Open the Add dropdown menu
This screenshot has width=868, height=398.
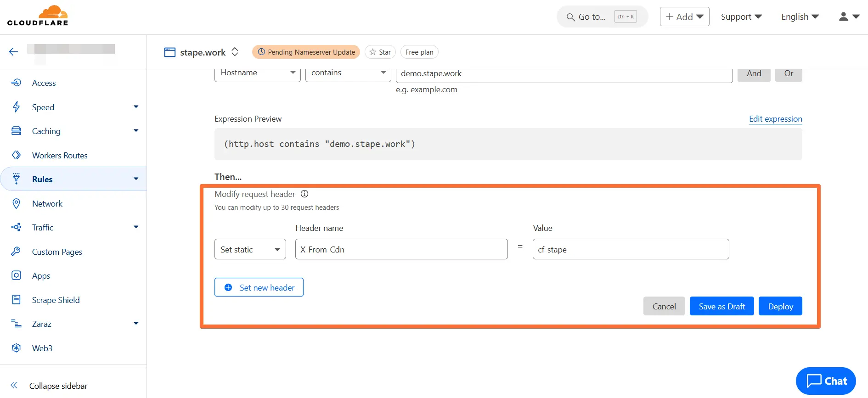click(684, 17)
